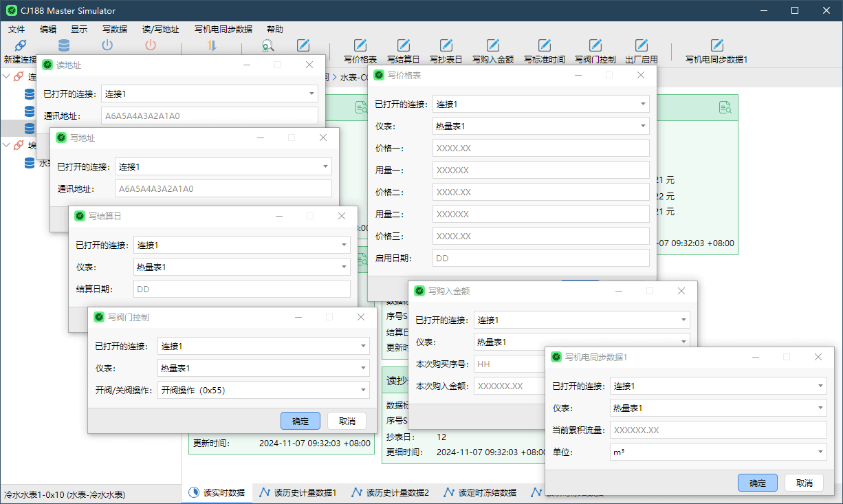Click the green magnifier icon in the meter panel

(x=725, y=107)
